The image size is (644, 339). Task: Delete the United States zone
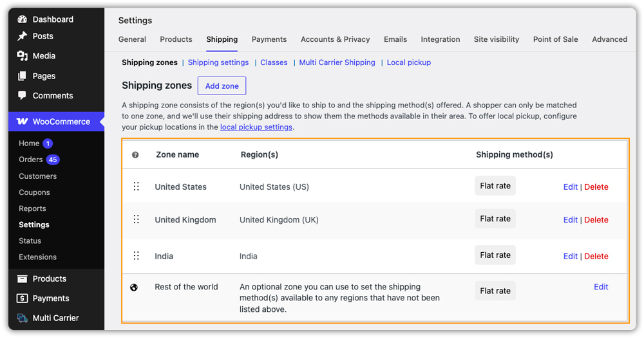pos(596,187)
